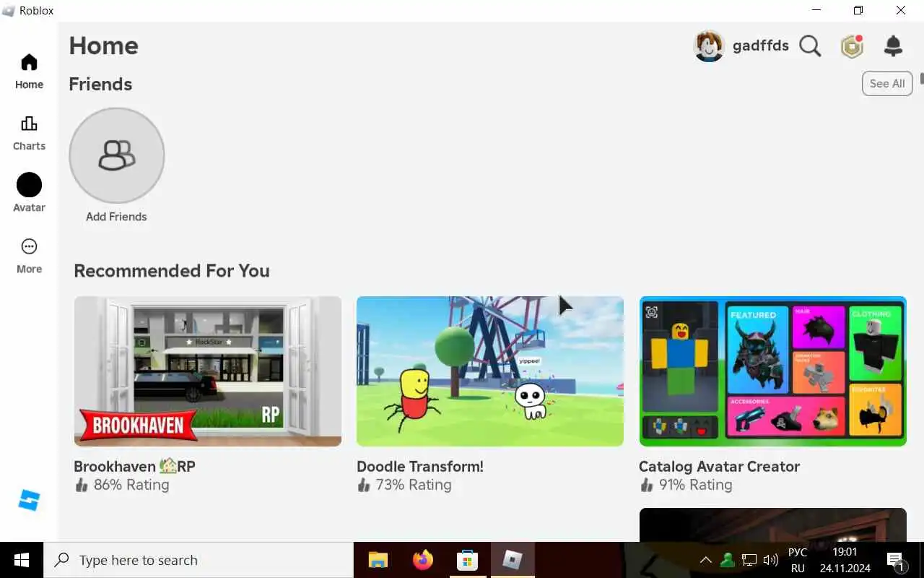Click the Add Friends circle button
The height and width of the screenshot is (578, 924).
coord(117,155)
